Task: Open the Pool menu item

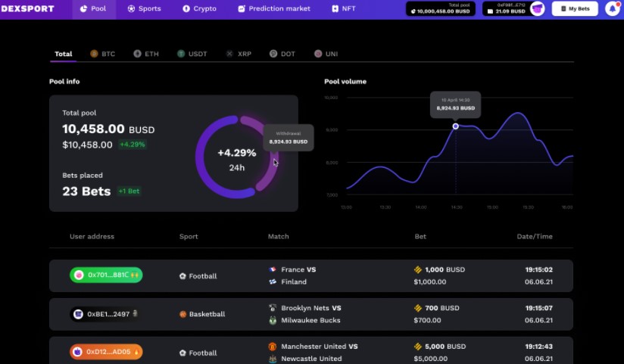Action: coord(94,9)
